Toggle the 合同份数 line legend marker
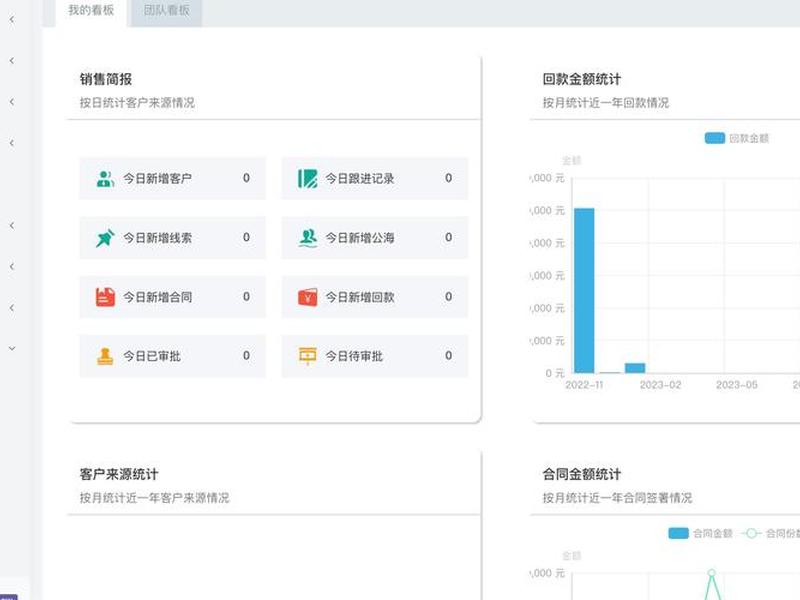800x600 pixels. coord(751,533)
